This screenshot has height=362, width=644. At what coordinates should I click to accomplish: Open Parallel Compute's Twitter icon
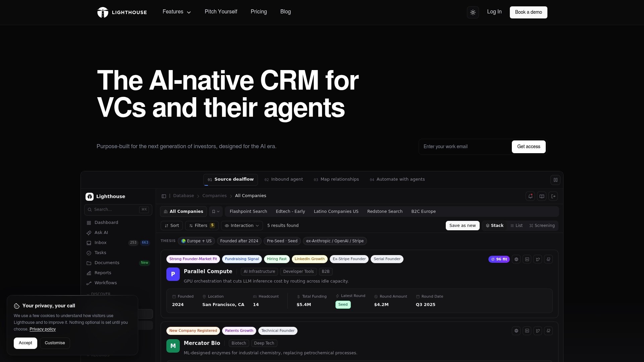[x=538, y=259]
